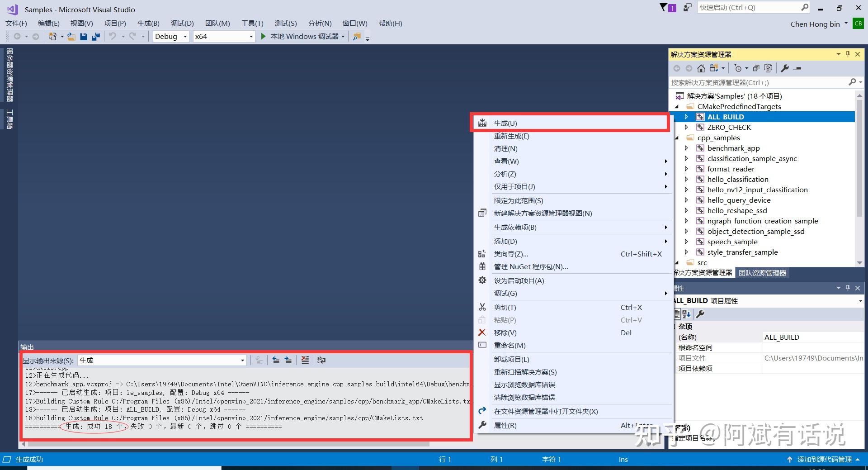
Task: Click the Categorized view icon in Properties panel
Action: 677,314
